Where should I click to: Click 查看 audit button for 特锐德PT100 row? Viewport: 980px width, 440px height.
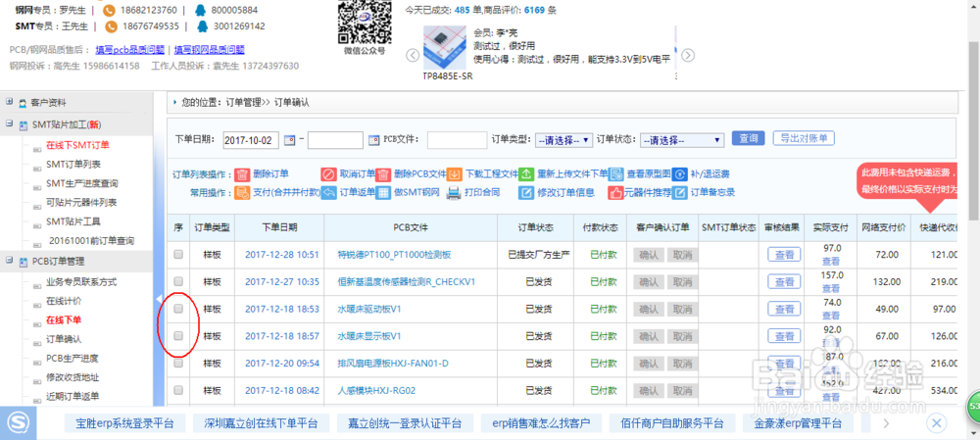(784, 255)
